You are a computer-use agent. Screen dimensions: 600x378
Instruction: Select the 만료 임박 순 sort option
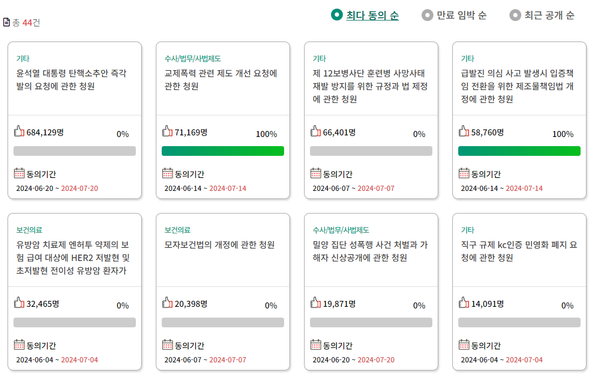tap(454, 15)
